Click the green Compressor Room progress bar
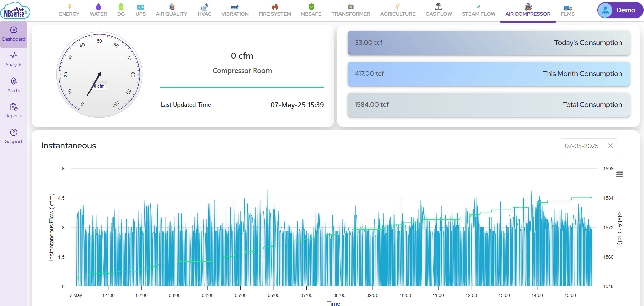The width and height of the screenshot is (644, 306). coord(242,87)
